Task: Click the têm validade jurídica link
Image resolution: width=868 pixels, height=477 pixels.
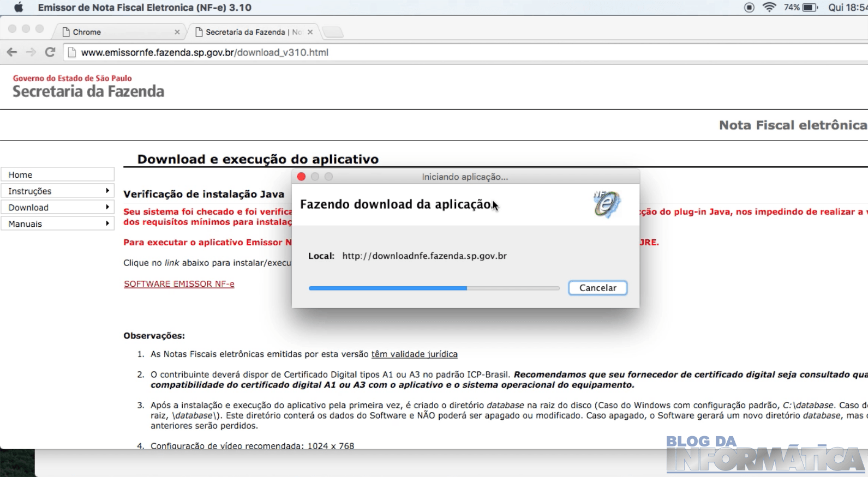Action: click(414, 354)
